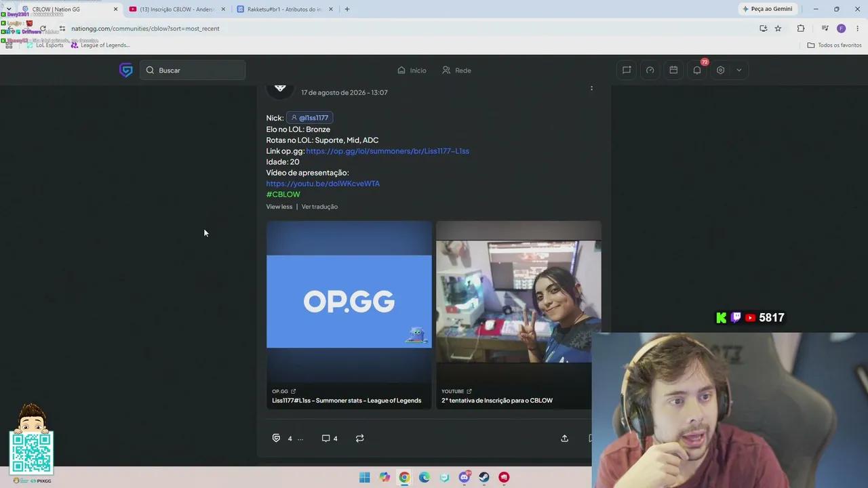Close the Rakketsu#br1 tab
Screen dimensions: 868x488
331,9
